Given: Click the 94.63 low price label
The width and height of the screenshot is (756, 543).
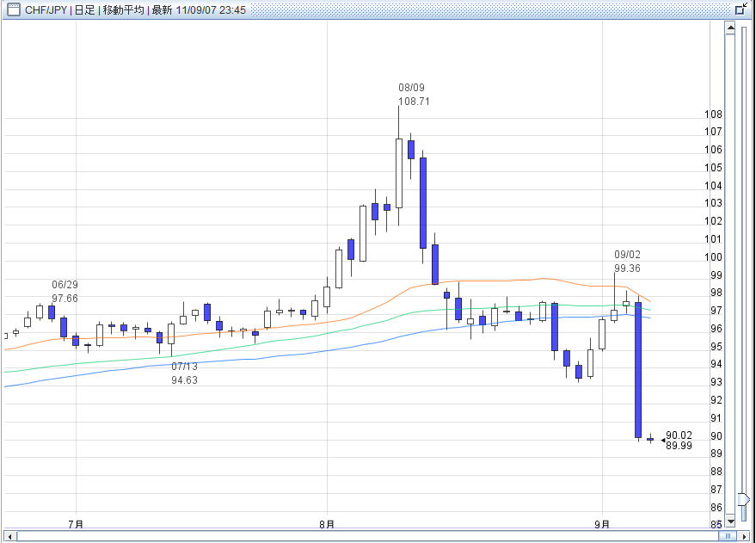Looking at the screenshot, I should point(184,380).
